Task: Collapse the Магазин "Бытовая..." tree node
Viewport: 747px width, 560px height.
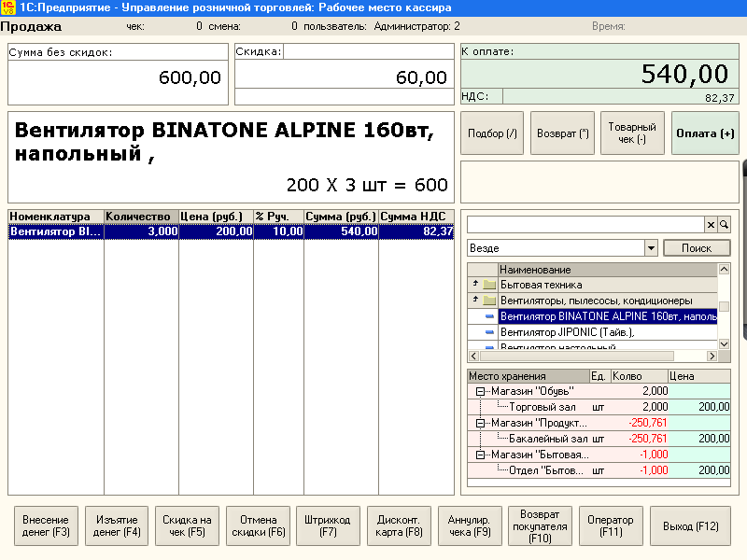Action: pos(480,455)
